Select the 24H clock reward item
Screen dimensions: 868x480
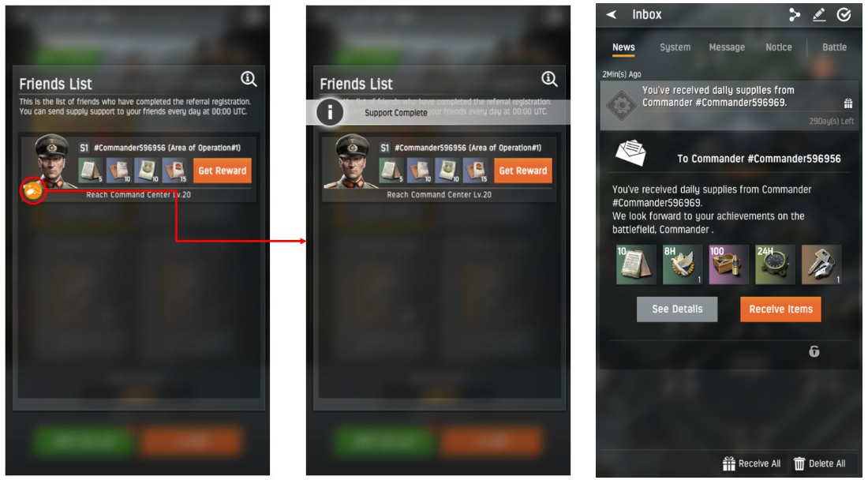(x=775, y=264)
